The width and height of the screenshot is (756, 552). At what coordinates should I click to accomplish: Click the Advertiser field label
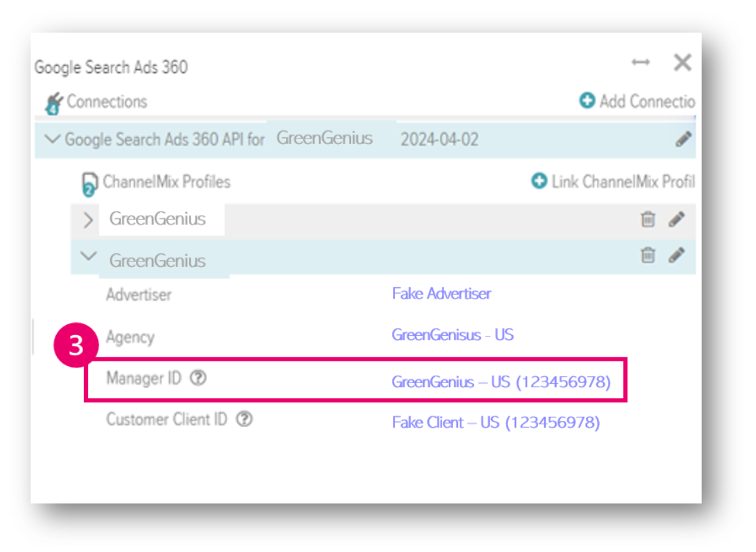tap(139, 295)
